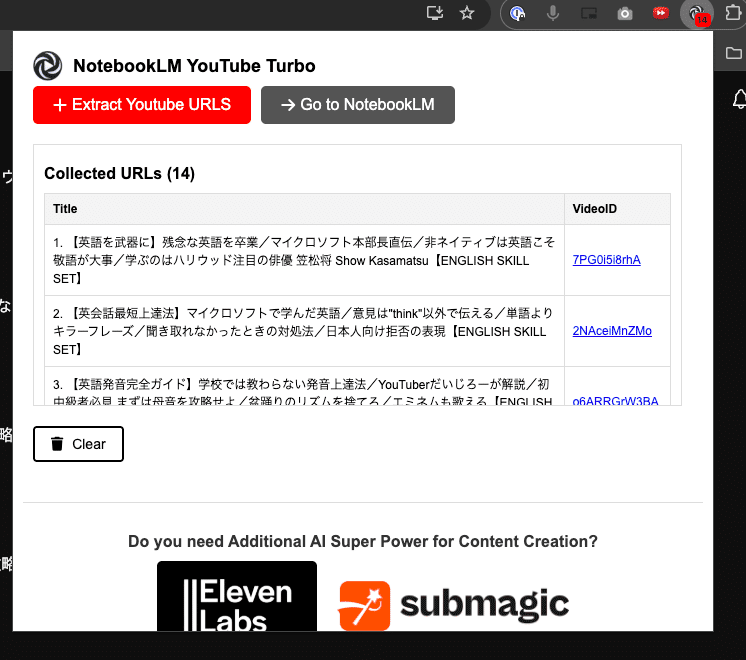Viewport: 746px width, 660px height.
Task: Open video link 2NAceiMnZMo
Action: [612, 331]
